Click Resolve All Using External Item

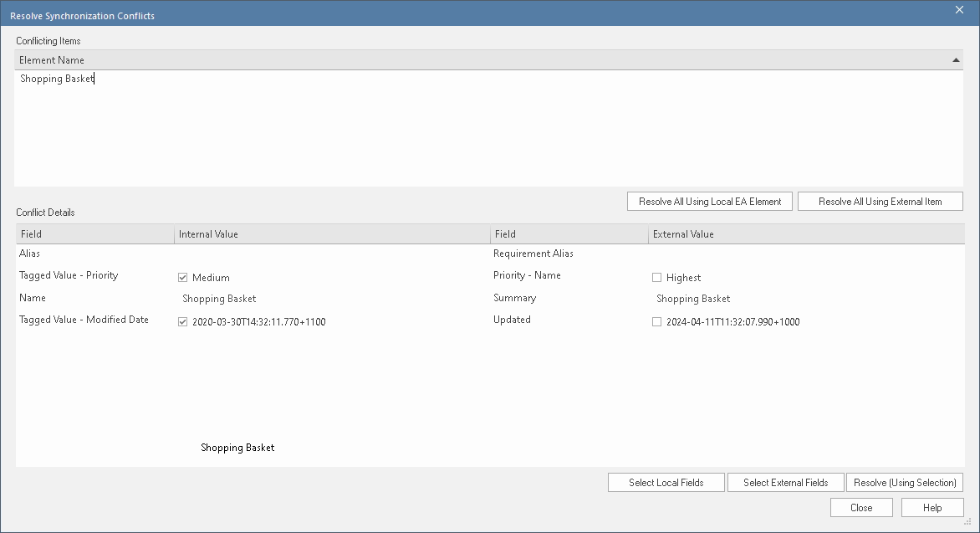pyautogui.click(x=880, y=202)
